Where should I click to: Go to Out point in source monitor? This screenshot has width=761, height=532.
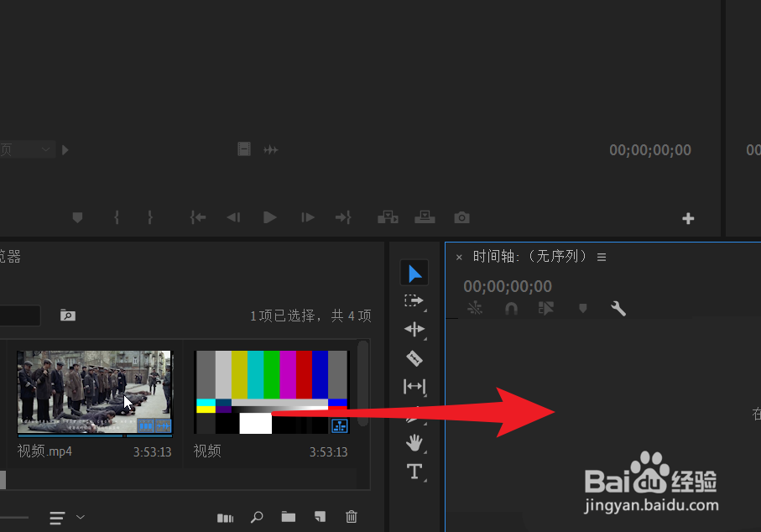343,217
